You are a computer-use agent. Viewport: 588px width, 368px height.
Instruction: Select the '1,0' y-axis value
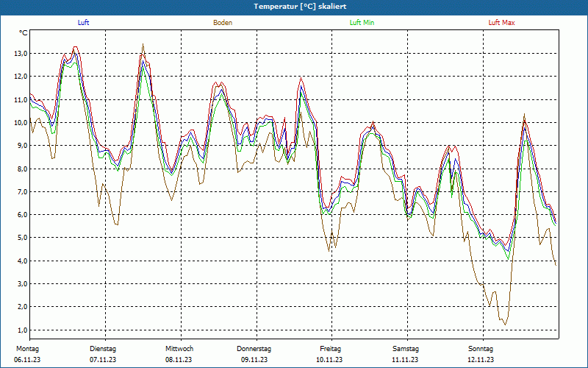point(22,330)
